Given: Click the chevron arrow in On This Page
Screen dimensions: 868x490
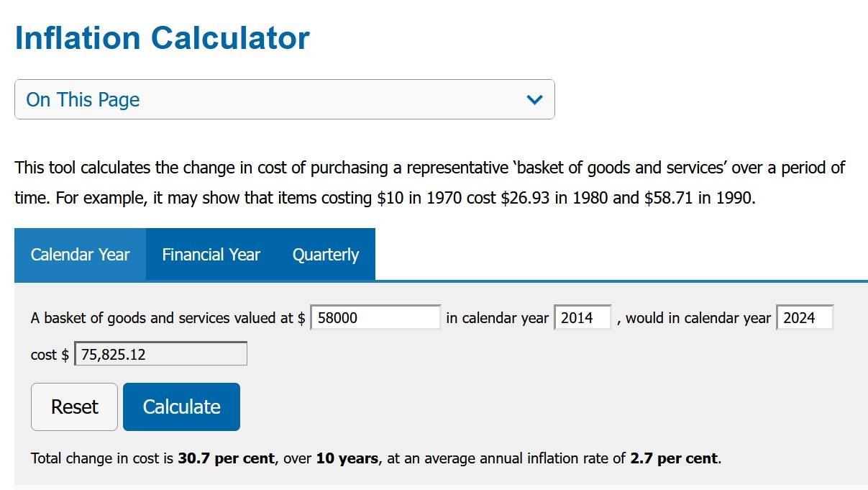Looking at the screenshot, I should pos(534,99).
